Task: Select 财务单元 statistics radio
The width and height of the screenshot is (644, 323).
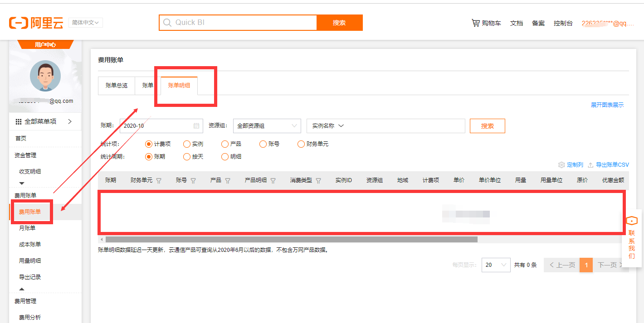Action: [x=301, y=144]
